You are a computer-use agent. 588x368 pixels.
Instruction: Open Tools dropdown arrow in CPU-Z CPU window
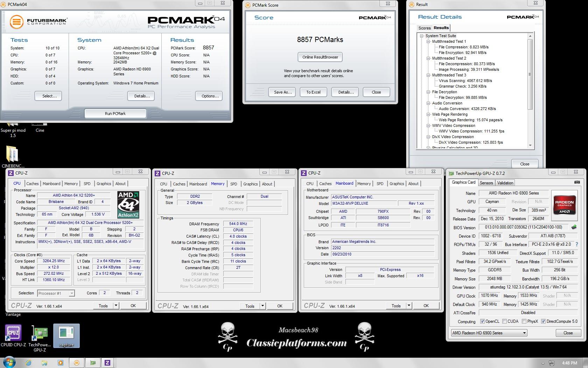(x=116, y=306)
